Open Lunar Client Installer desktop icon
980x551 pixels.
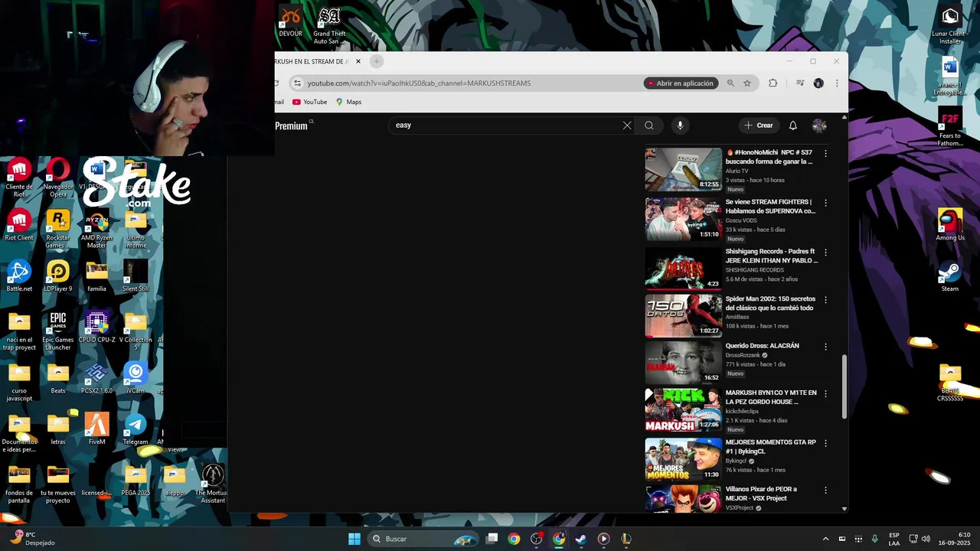point(950,26)
